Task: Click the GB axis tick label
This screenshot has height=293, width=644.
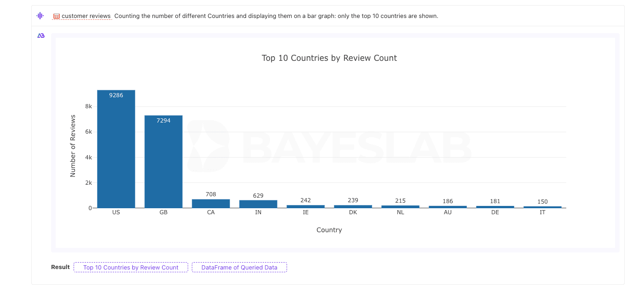Action: (163, 212)
